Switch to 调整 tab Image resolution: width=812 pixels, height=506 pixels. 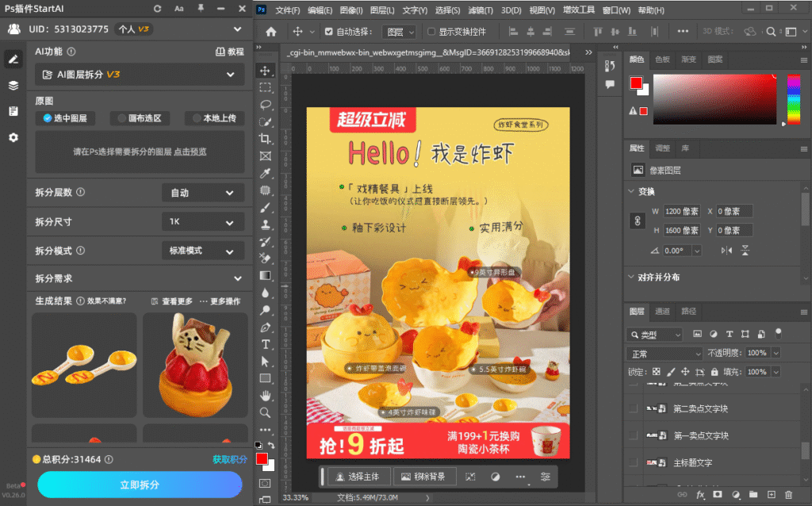[662, 148]
